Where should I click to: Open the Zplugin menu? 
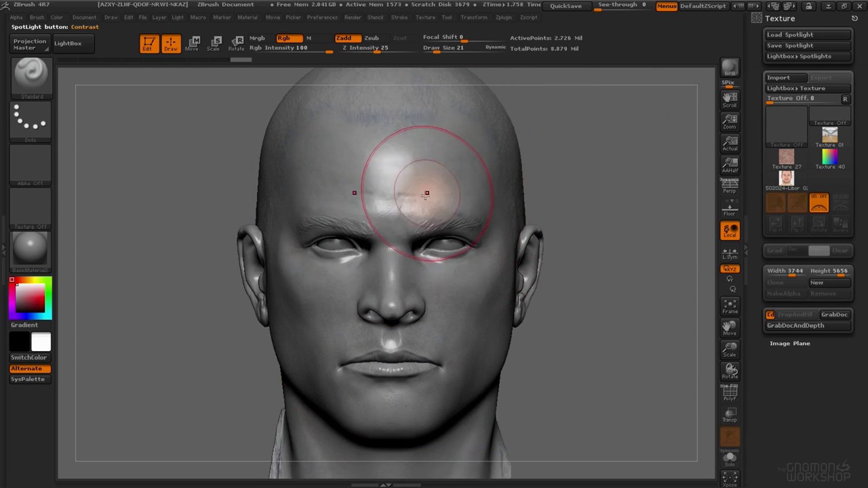click(x=504, y=18)
